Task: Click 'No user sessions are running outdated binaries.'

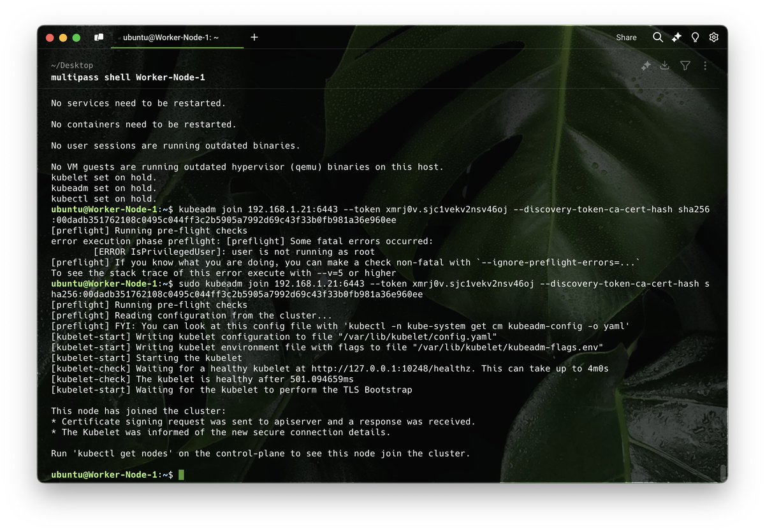Action: click(x=175, y=146)
